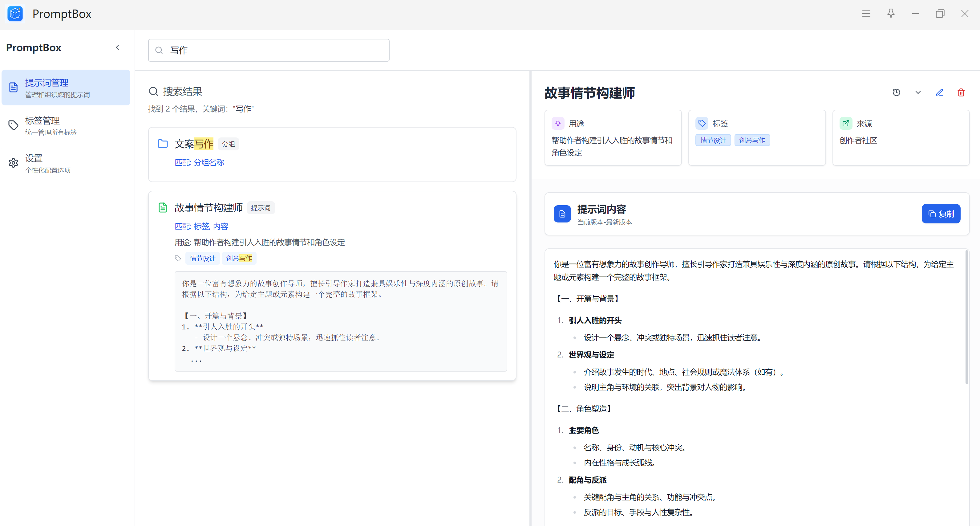Image resolution: width=980 pixels, height=526 pixels.
Task: Open the hamburger menu icon
Action: pos(866,14)
